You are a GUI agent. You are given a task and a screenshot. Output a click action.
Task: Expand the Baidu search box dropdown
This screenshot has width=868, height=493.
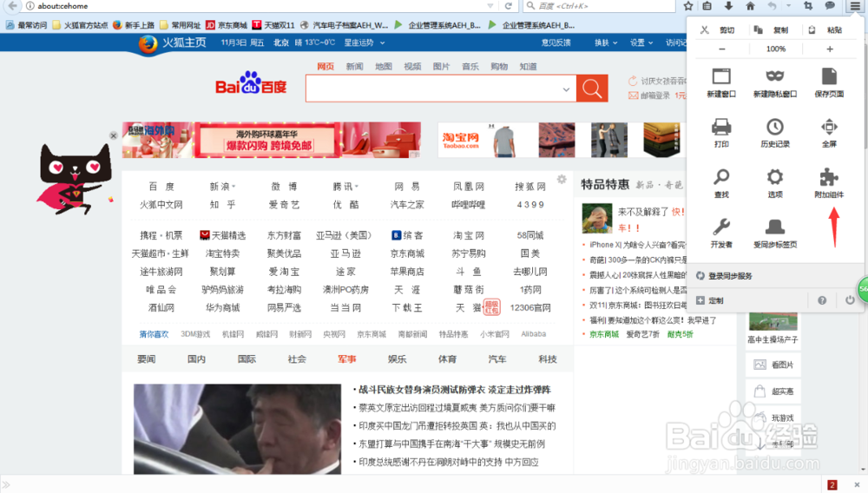tap(566, 89)
